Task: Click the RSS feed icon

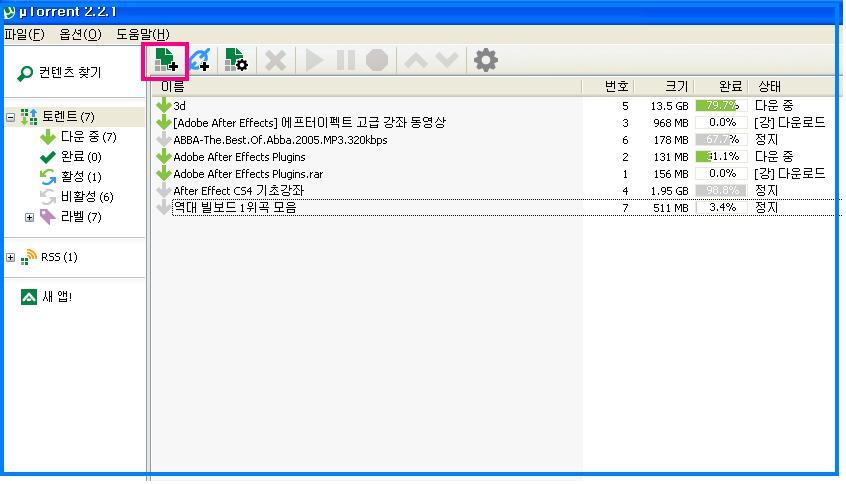Action: coord(29,257)
